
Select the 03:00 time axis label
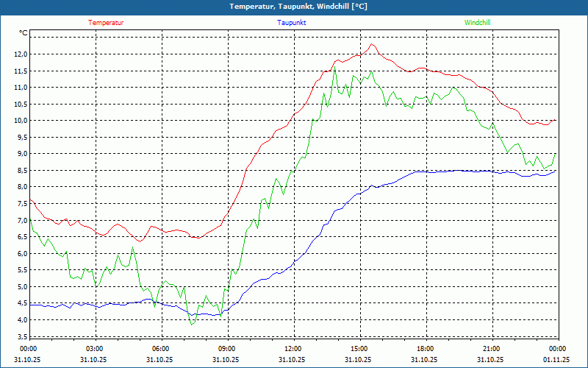pos(95,349)
